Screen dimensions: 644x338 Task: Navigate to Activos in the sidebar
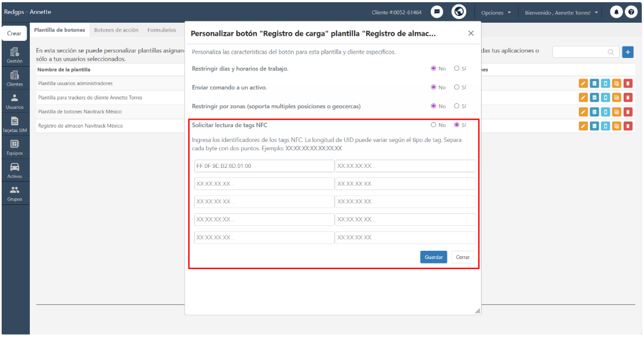14,171
